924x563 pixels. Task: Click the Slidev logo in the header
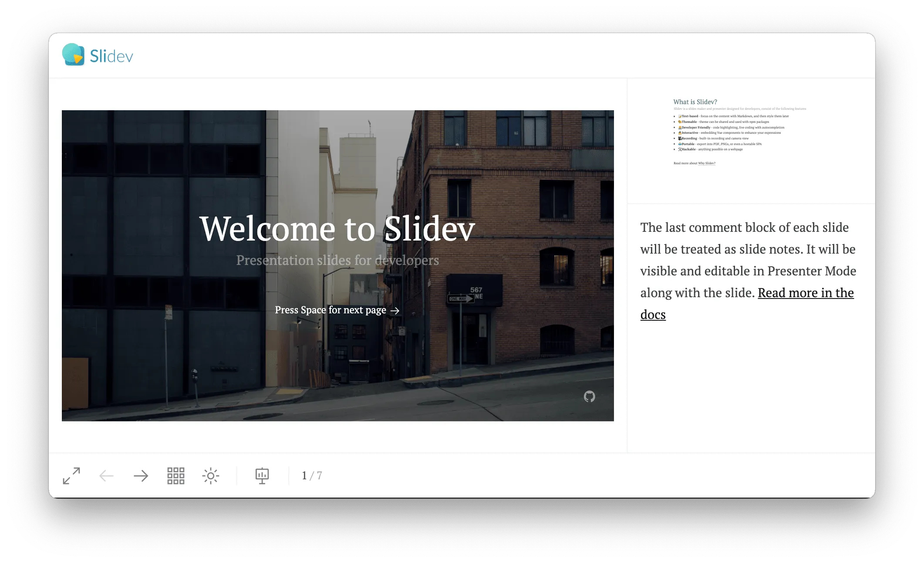click(98, 55)
